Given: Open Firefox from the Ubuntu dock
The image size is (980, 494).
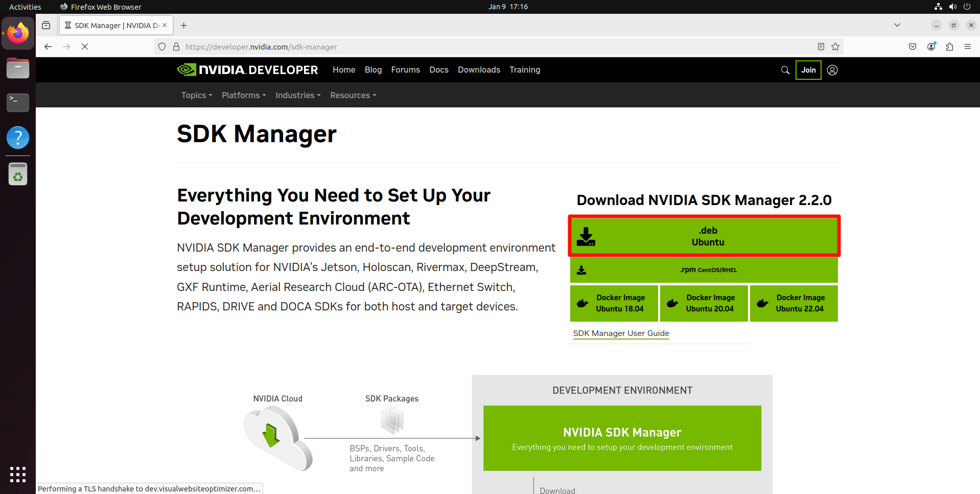Looking at the screenshot, I should (x=18, y=33).
